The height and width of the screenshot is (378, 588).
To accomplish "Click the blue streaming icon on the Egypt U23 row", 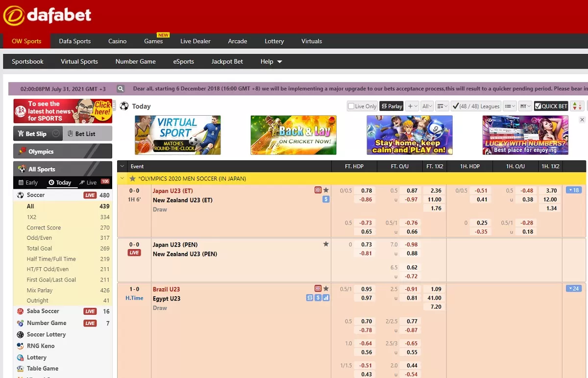I will point(310,298).
